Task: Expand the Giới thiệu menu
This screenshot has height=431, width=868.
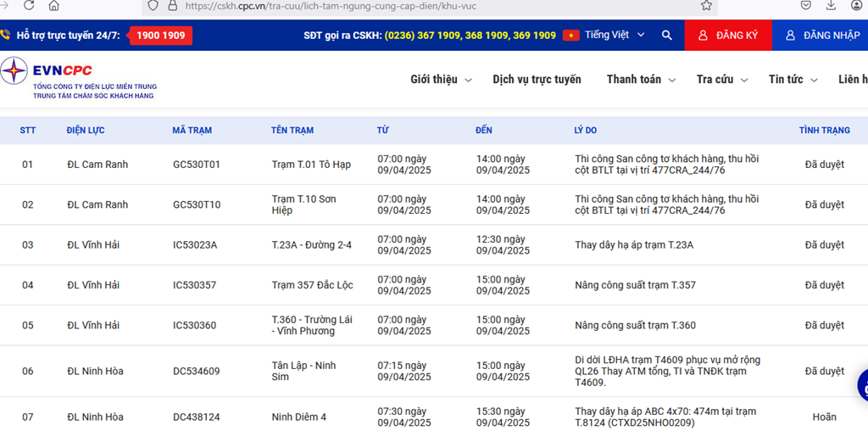Action: (x=441, y=80)
